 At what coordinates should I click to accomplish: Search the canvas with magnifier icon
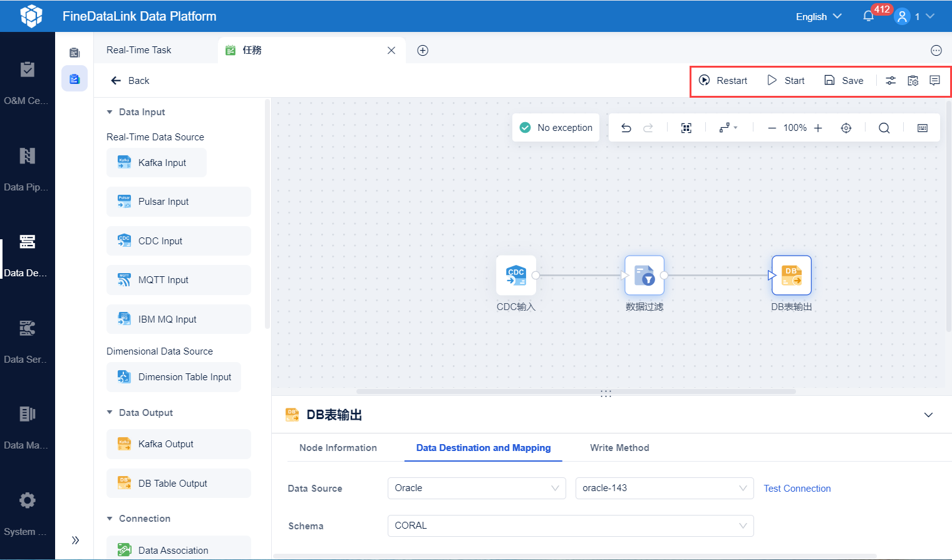(884, 128)
